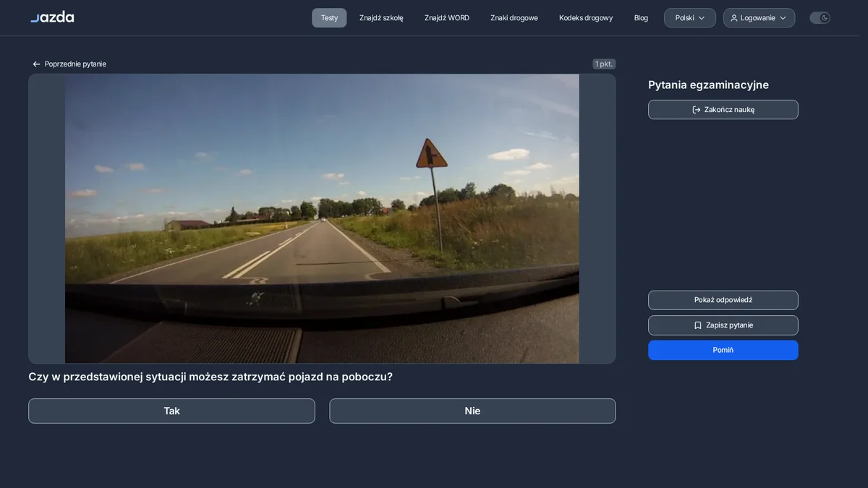Navigate to Kodeks drogowy
The width and height of the screenshot is (868, 488).
click(586, 18)
